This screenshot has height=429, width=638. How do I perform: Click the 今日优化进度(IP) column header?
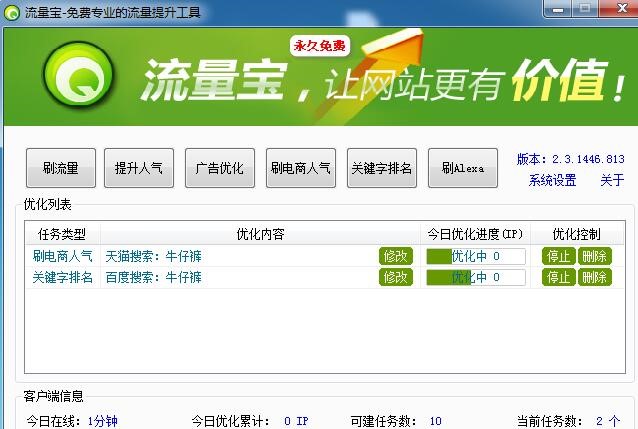pyautogui.click(x=475, y=234)
